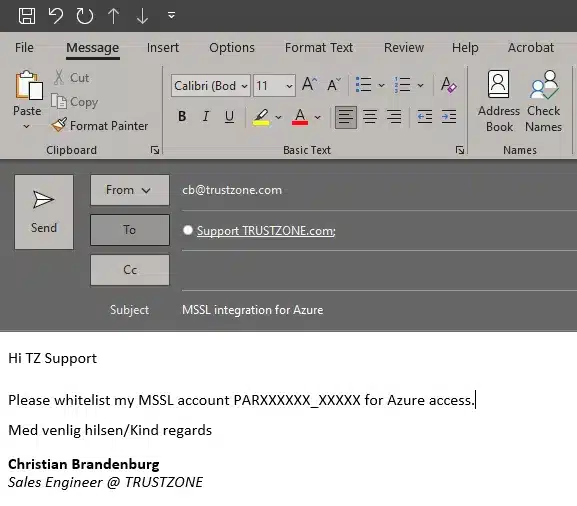Switch to the Insert tab
This screenshot has height=506, width=577.
coord(163,47)
